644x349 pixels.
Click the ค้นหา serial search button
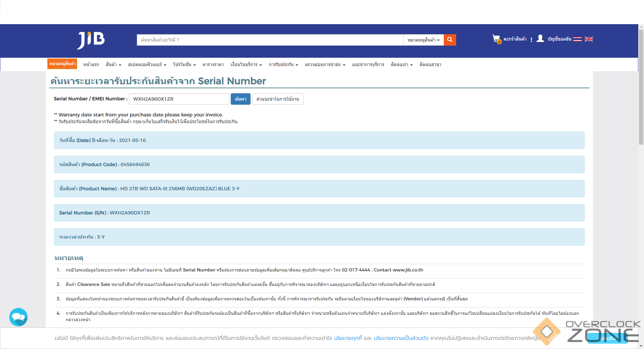point(240,99)
